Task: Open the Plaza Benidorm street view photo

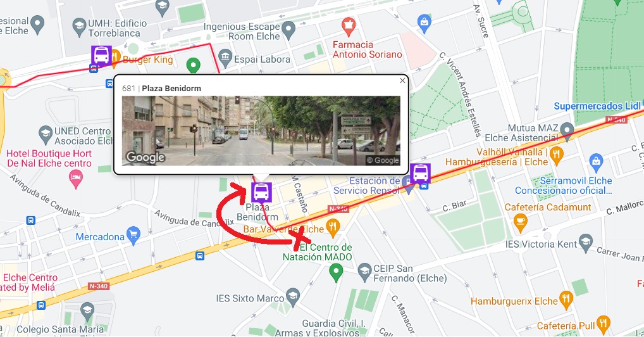Action: point(261,131)
